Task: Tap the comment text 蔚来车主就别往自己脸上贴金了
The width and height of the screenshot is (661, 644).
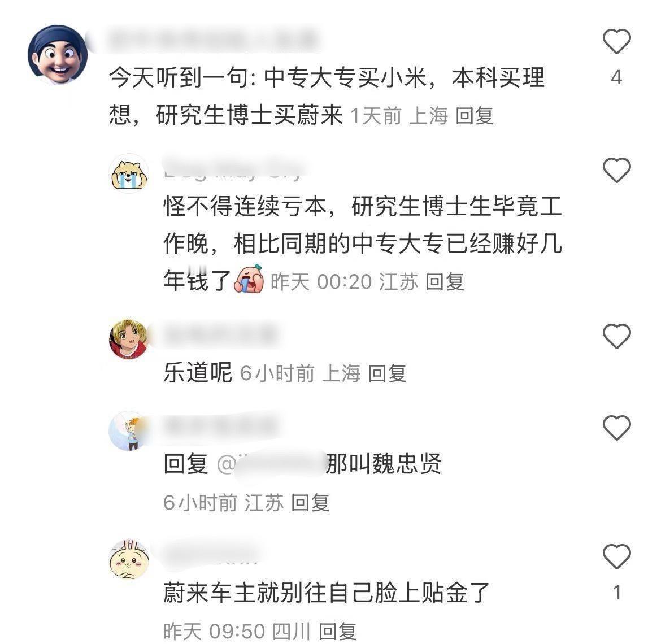Action: click(x=327, y=593)
